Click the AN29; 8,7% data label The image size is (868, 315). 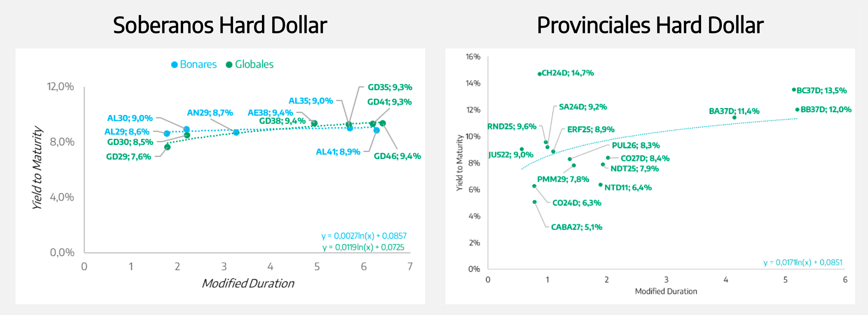click(210, 113)
